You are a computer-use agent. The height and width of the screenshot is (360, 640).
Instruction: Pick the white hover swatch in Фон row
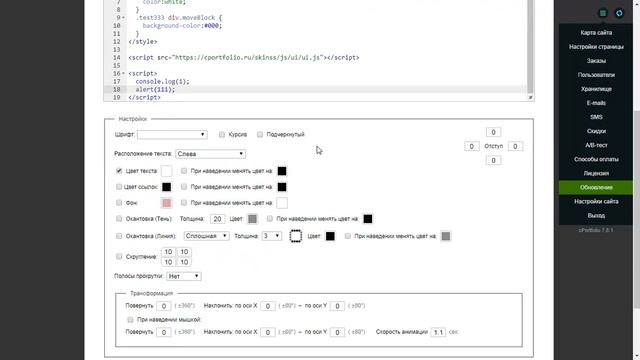point(282,203)
